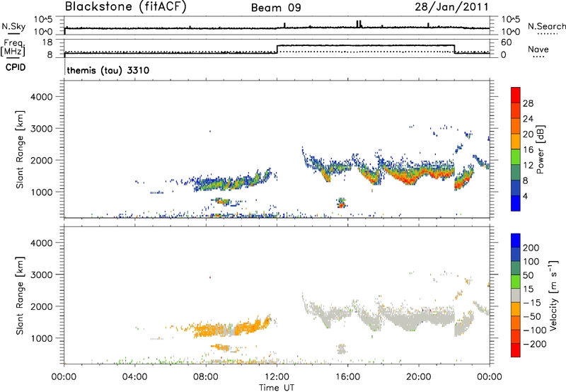
Task: Click the Slant Range label of velocity panel
Action: [20, 296]
